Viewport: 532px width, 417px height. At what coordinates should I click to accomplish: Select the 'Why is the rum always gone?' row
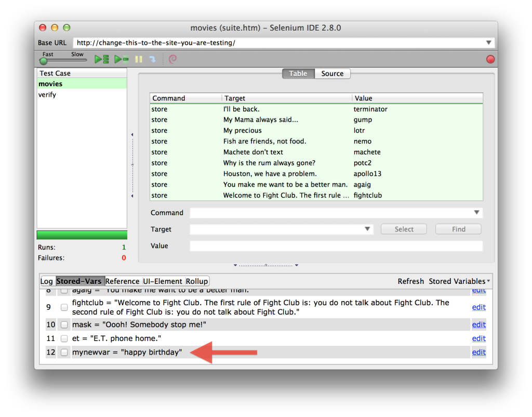pyautogui.click(x=316, y=163)
